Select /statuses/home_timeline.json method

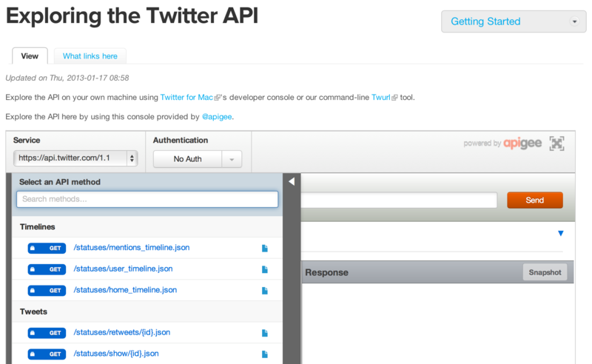tap(125, 290)
